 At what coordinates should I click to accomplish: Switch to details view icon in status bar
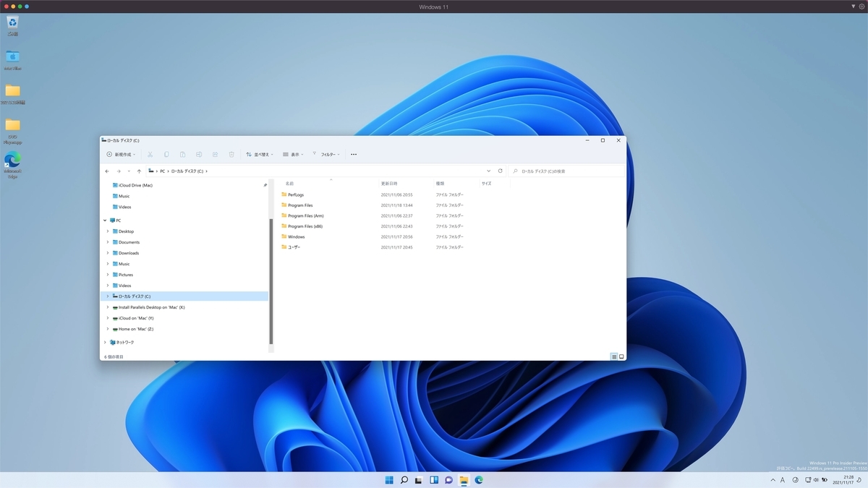tap(614, 356)
